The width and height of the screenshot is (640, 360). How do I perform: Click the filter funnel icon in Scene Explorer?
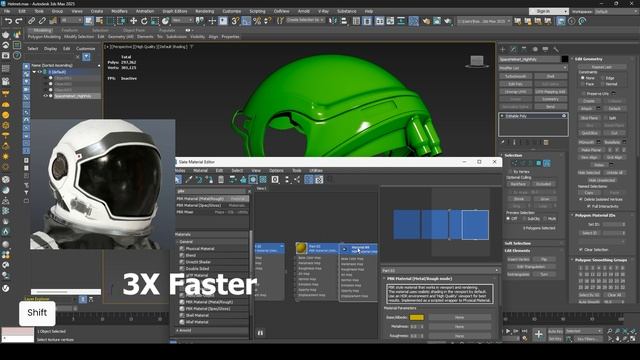(x=86, y=57)
